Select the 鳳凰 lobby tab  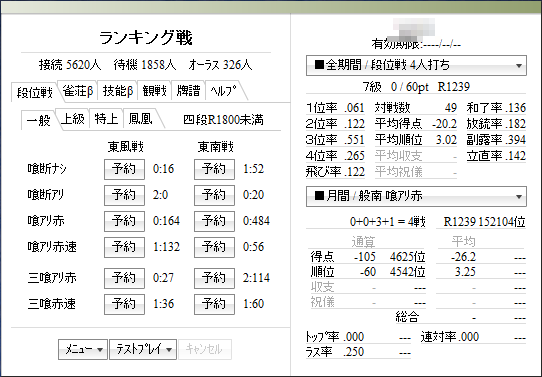140,119
